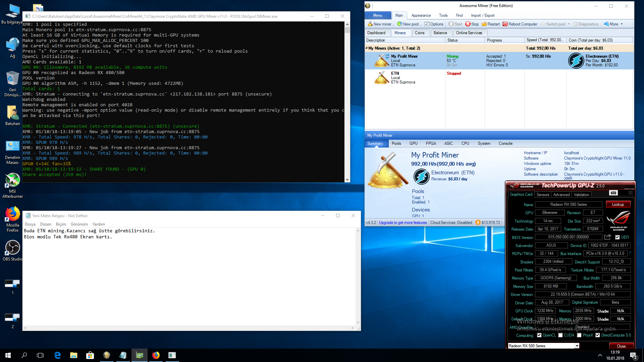644x362 pixels.
Task: Click the Notepad horizontal scrollbar
Action: [x=190, y=328]
